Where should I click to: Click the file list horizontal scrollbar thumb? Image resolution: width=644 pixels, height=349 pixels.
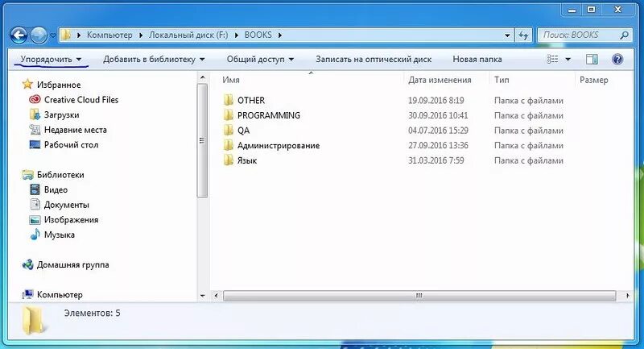coord(419,296)
